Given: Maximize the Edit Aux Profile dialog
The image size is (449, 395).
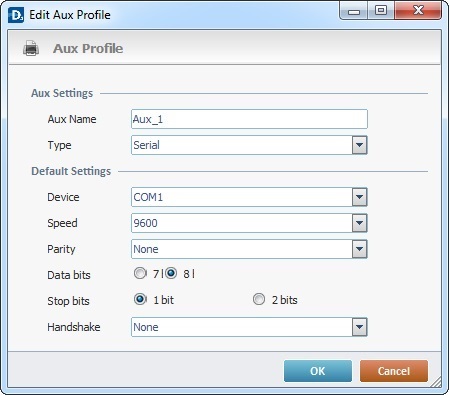Looking at the screenshot, I should (x=381, y=11).
